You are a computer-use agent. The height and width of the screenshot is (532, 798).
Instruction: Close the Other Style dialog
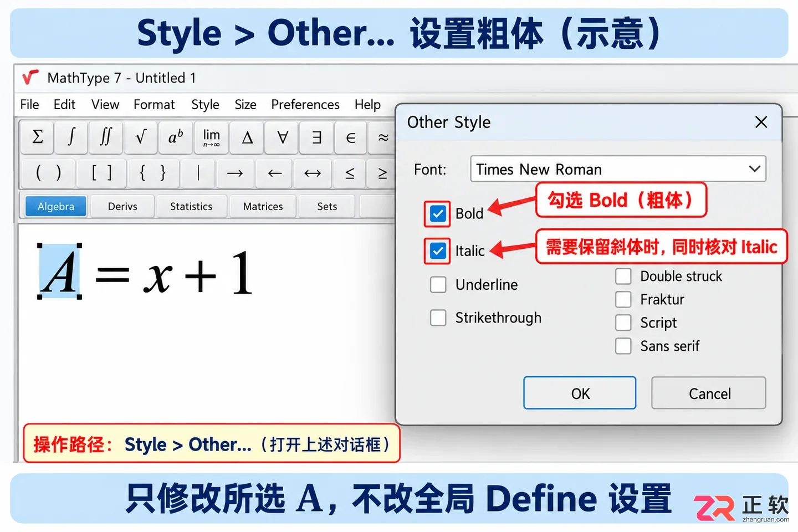click(x=761, y=122)
